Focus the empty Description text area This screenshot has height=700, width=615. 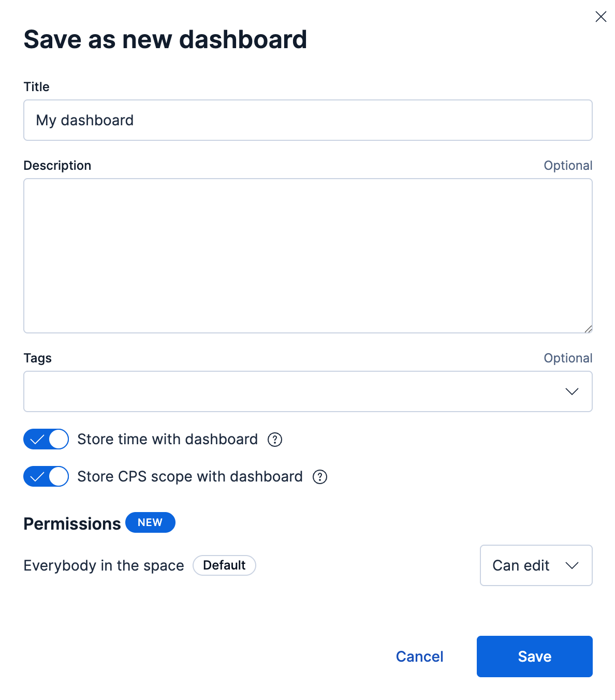(307, 256)
